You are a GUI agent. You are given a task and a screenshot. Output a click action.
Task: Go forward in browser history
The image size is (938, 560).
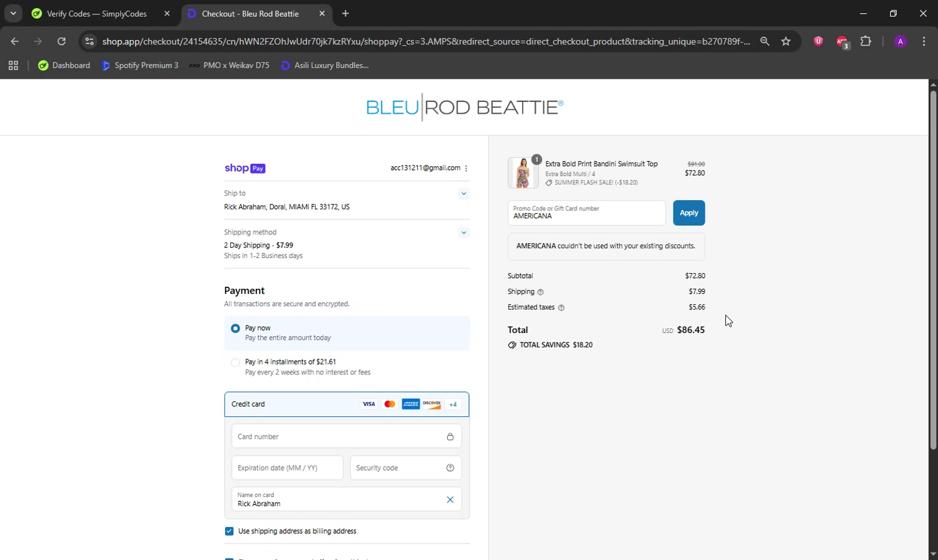tap(38, 41)
